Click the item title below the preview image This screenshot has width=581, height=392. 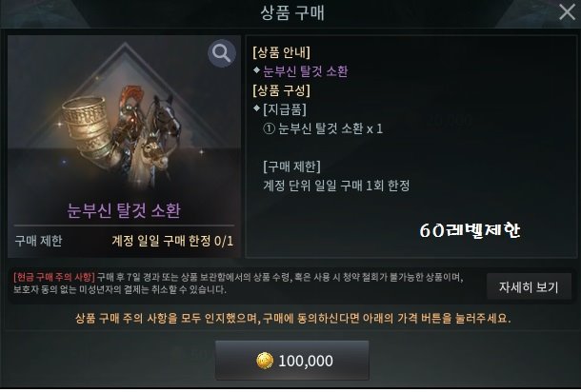[124, 210]
